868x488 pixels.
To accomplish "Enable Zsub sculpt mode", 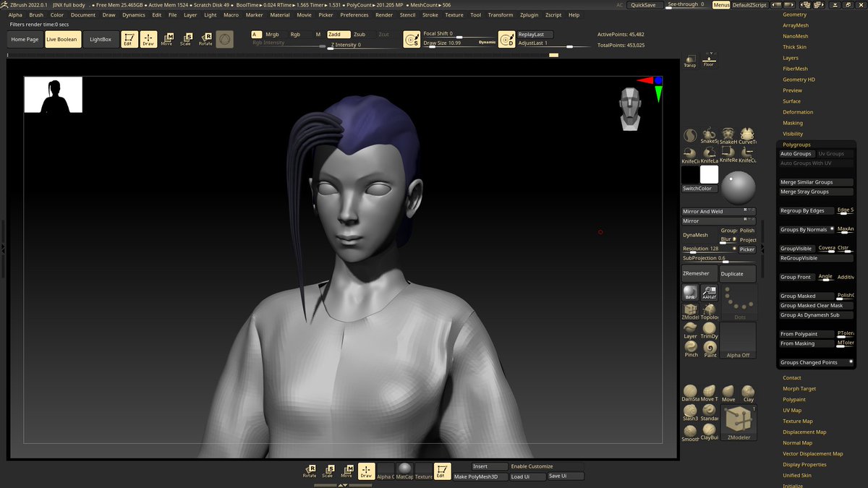I will [x=359, y=34].
